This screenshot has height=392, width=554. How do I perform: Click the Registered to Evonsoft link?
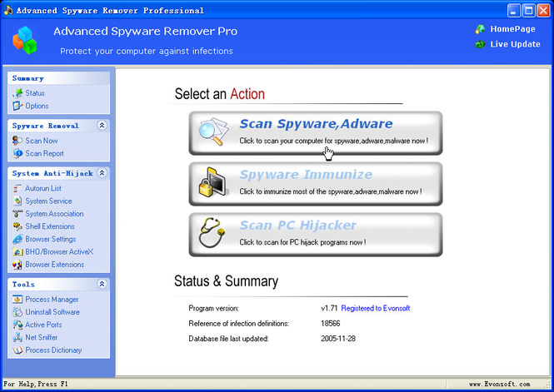[375, 309]
